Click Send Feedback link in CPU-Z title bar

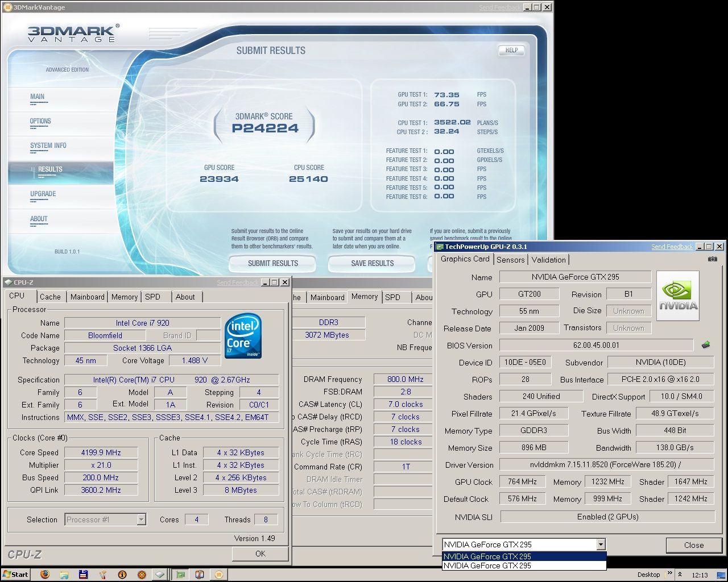238,282
